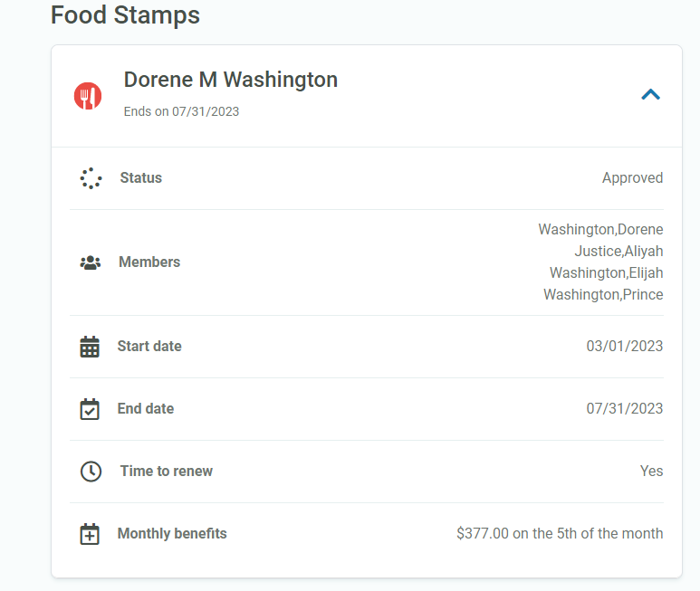Click the Ends on 07/31/2023 subtitle
The image size is (700, 591).
pyautogui.click(x=181, y=111)
